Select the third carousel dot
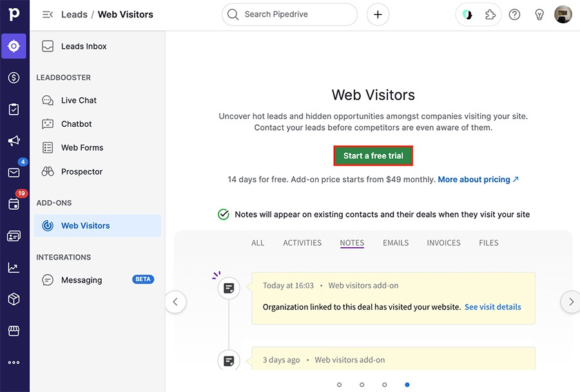 385,385
